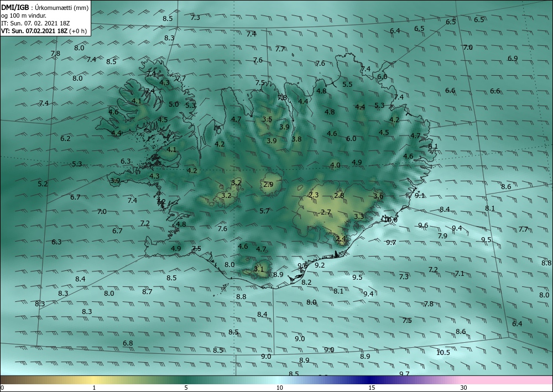
Task: Click the 3.8 value on the map
Action: [x=296, y=139]
